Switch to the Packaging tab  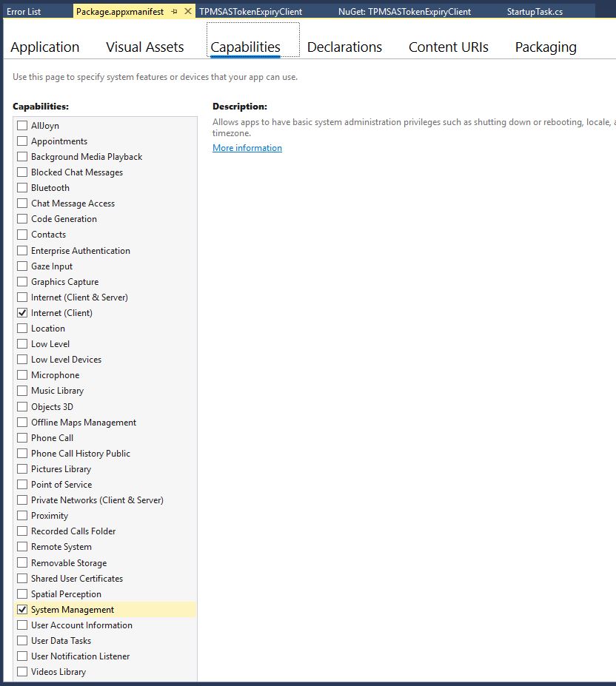[546, 47]
